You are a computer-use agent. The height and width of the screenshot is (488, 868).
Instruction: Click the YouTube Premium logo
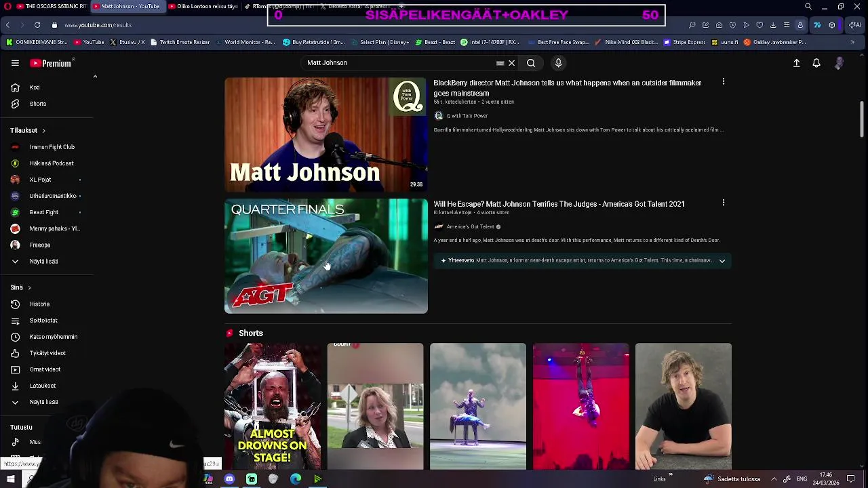52,63
